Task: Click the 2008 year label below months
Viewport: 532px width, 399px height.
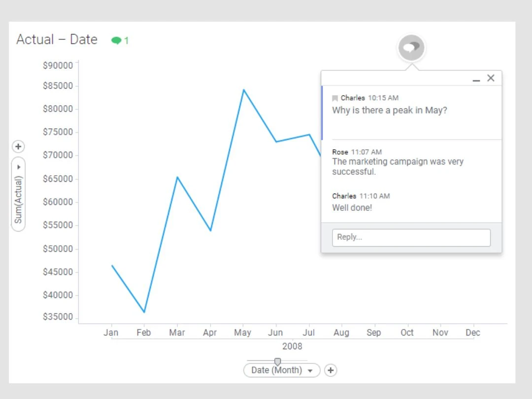Action: point(292,346)
